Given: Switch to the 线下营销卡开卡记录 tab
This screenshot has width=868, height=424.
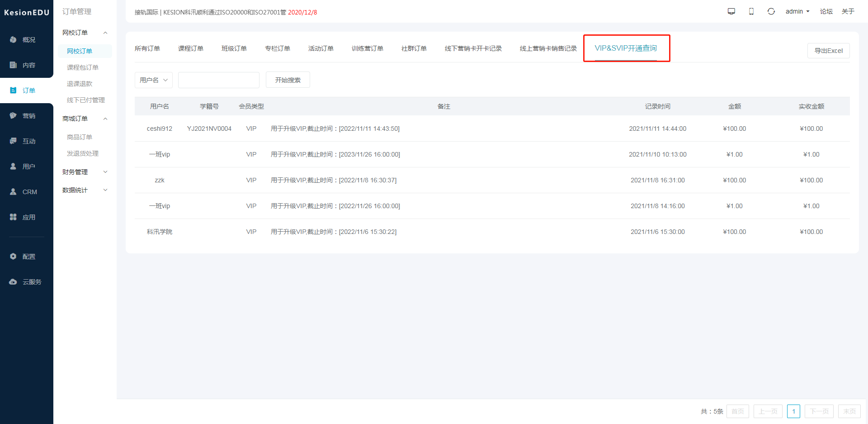Looking at the screenshot, I should (473, 48).
